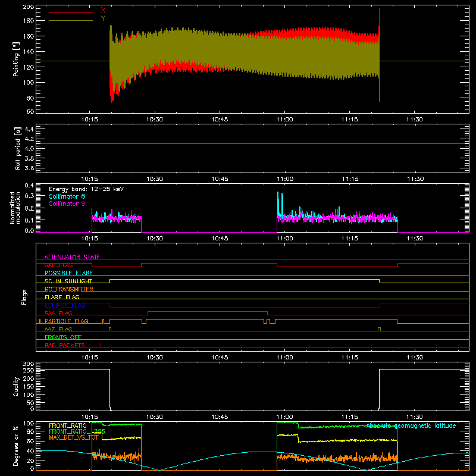Image resolution: width=476 pixels, height=476 pixels.
Task: Click the 11:30 time label under Pointing plot
Action: tap(414, 120)
